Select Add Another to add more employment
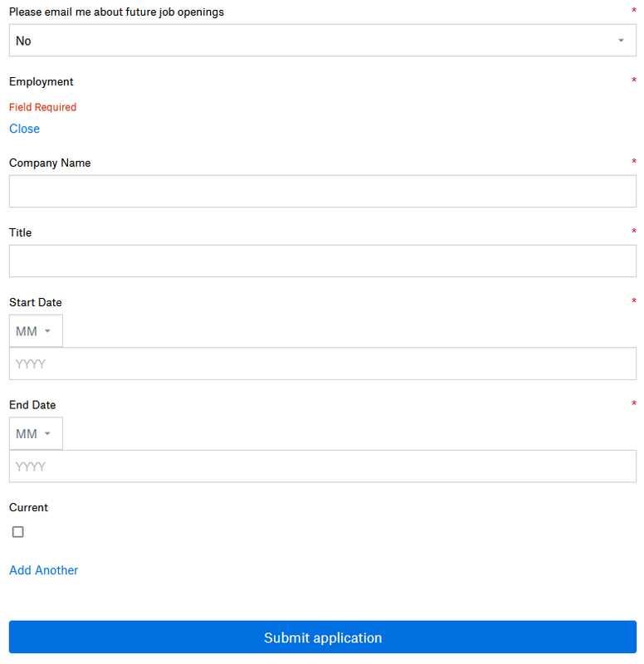644x664 pixels. (x=43, y=570)
